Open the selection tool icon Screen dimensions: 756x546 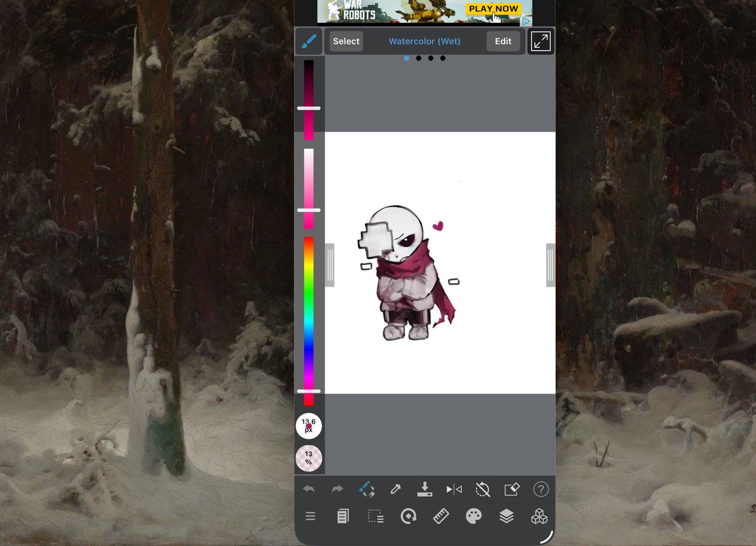point(375,516)
